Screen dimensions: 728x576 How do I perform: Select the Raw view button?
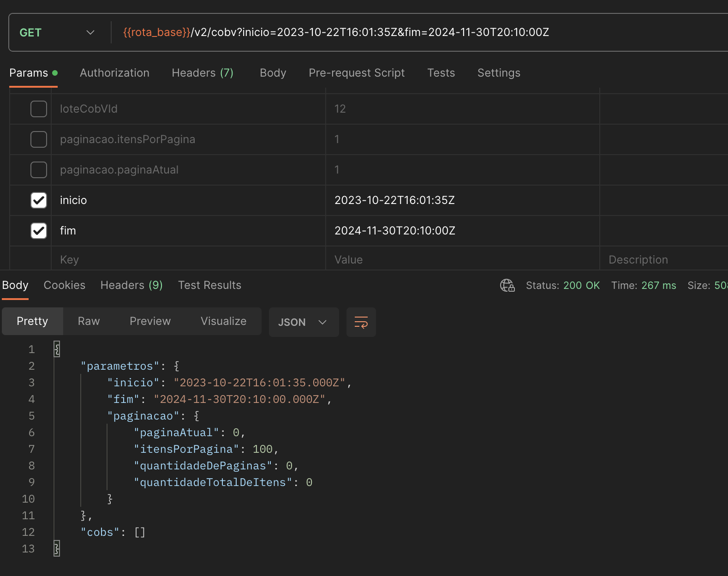89,321
